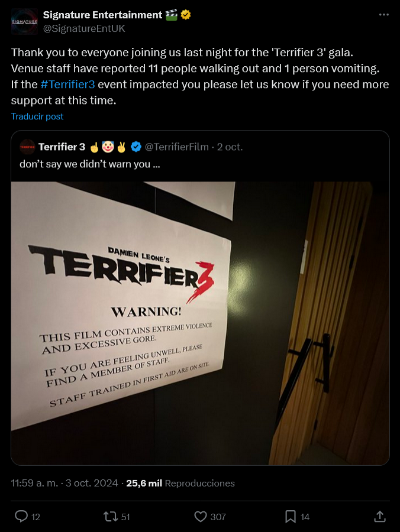
Task: Like the post with the heart icon
Action: click(x=201, y=517)
